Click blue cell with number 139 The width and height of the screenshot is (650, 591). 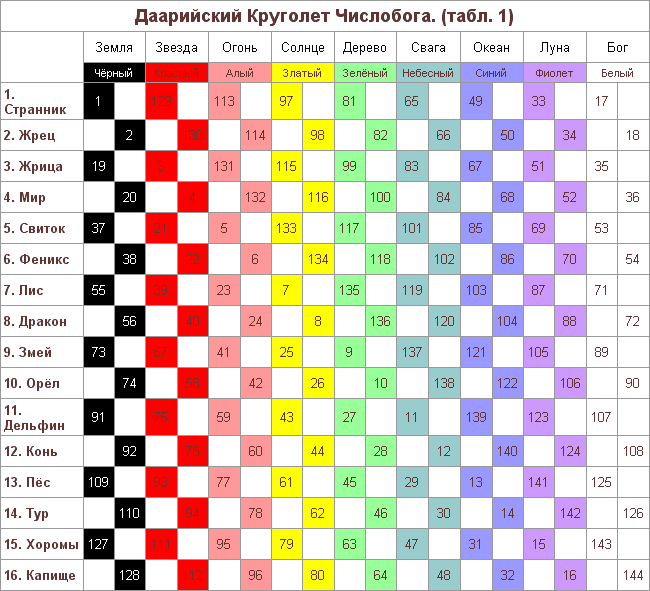coord(476,417)
